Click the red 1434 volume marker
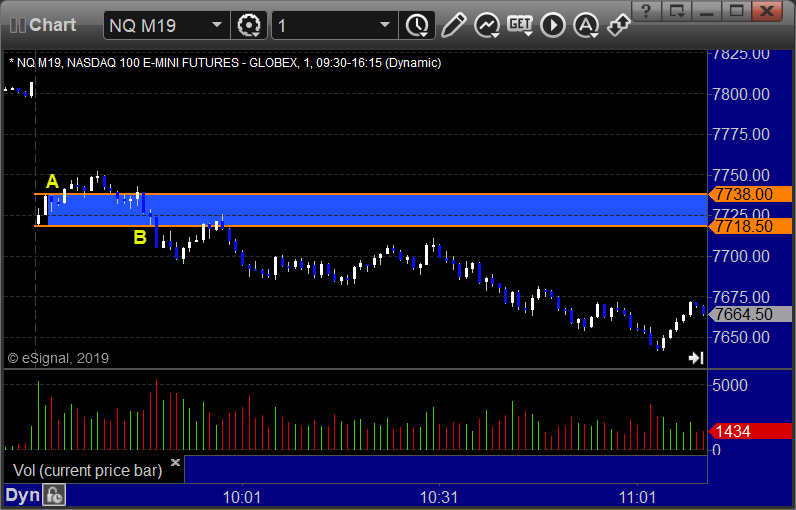 (x=750, y=431)
